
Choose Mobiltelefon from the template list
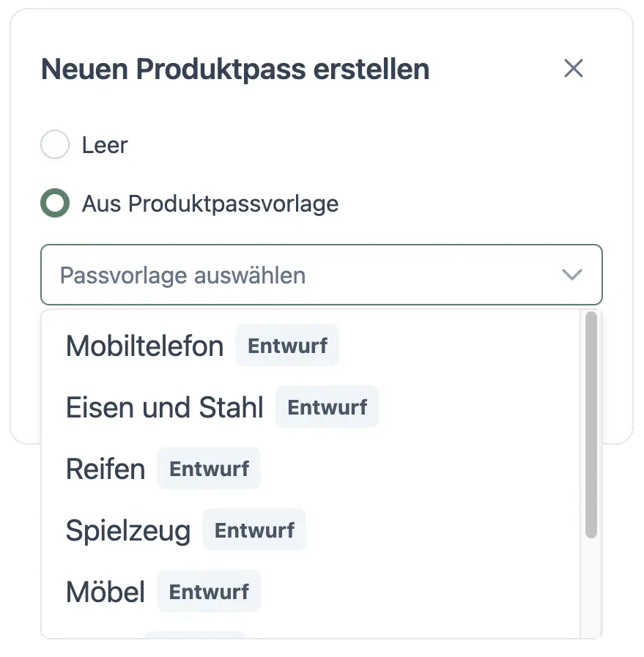pyautogui.click(x=144, y=346)
